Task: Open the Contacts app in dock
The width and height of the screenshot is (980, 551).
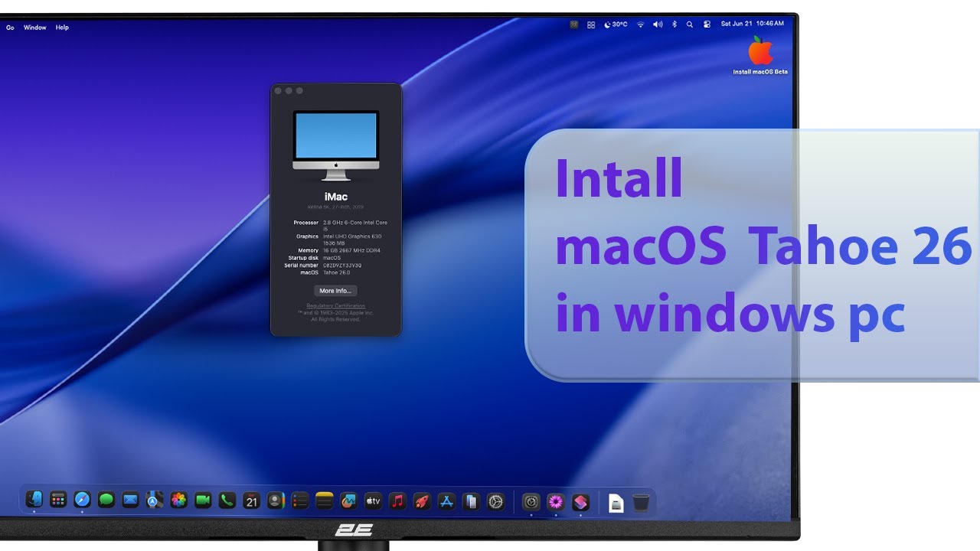Action: (275, 501)
